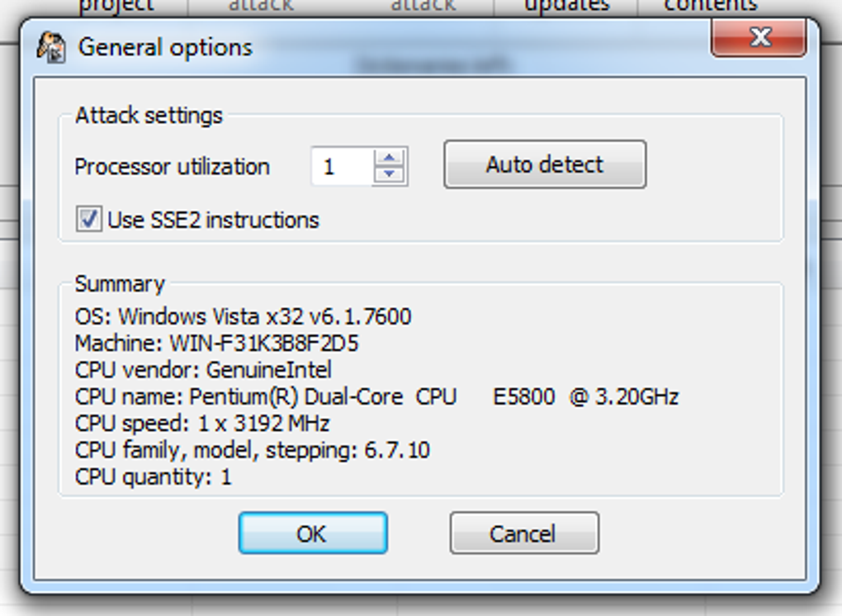Click the Processor utilization label
The width and height of the screenshot is (842, 616).
[x=172, y=167]
